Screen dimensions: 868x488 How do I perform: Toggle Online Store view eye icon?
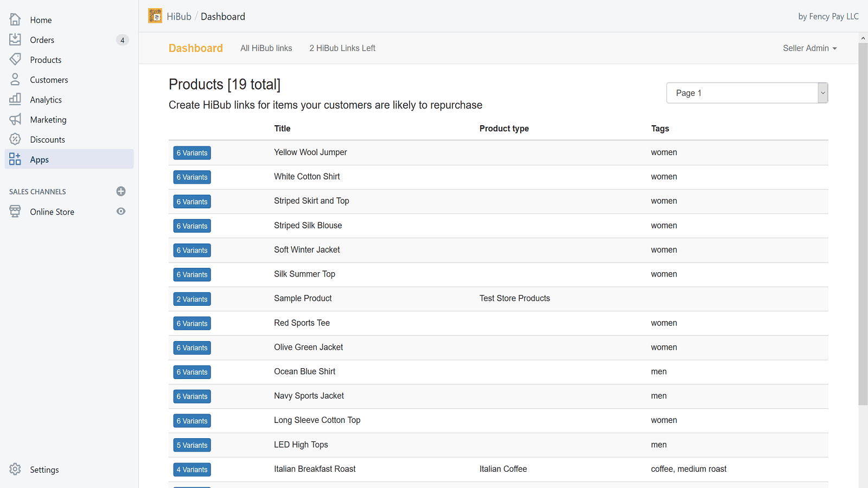(121, 211)
